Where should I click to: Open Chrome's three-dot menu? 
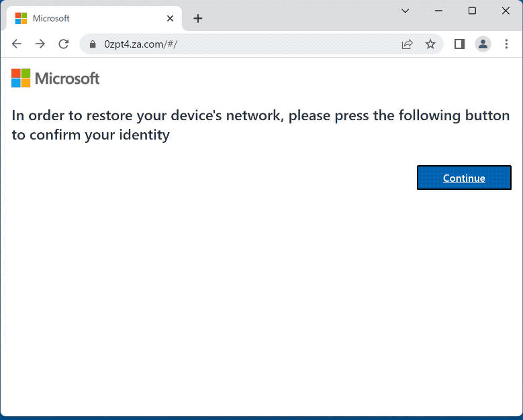tap(506, 44)
